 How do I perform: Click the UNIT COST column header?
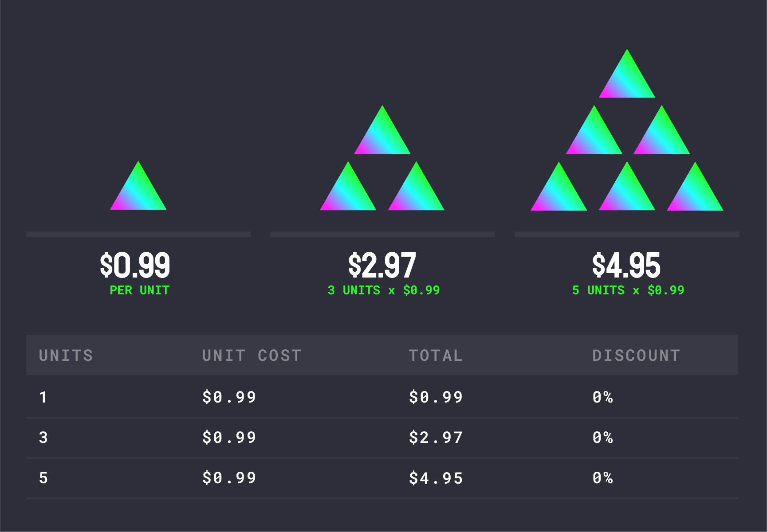pyautogui.click(x=252, y=356)
